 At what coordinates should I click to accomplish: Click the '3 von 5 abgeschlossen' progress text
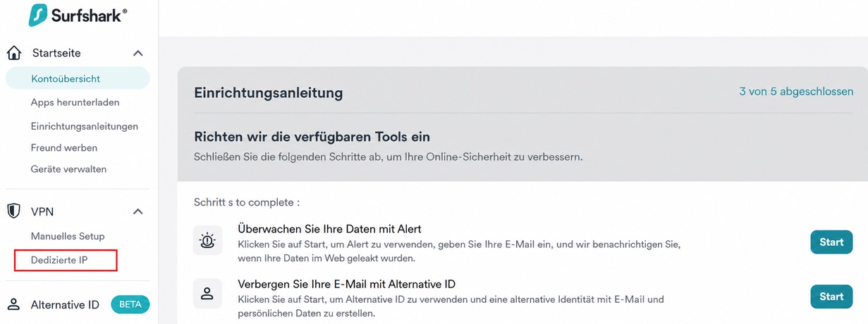click(796, 92)
